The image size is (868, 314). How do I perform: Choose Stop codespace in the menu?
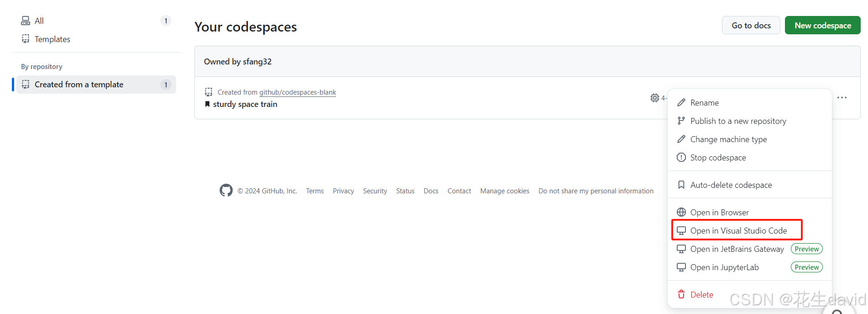pyautogui.click(x=749, y=157)
